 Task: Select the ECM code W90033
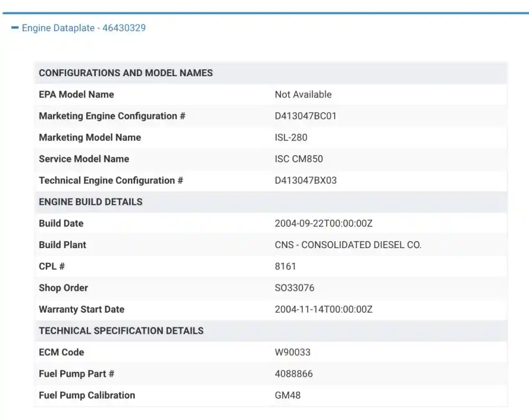tap(293, 352)
